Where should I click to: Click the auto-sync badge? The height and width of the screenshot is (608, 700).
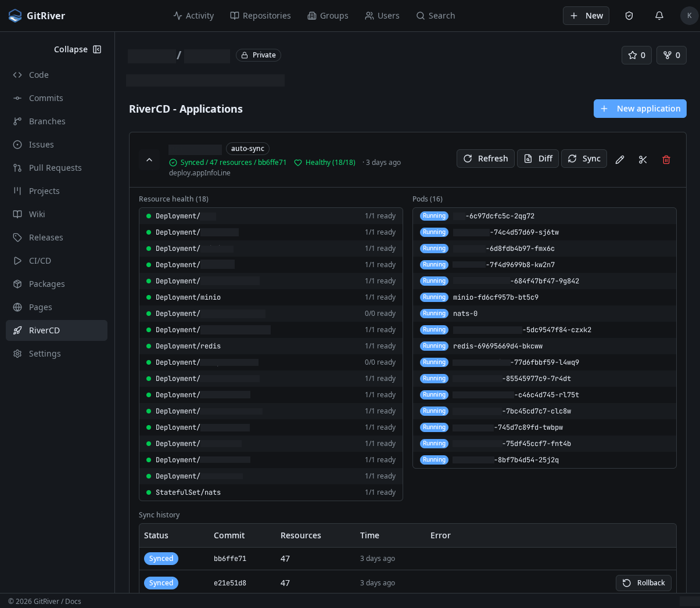coord(247,149)
